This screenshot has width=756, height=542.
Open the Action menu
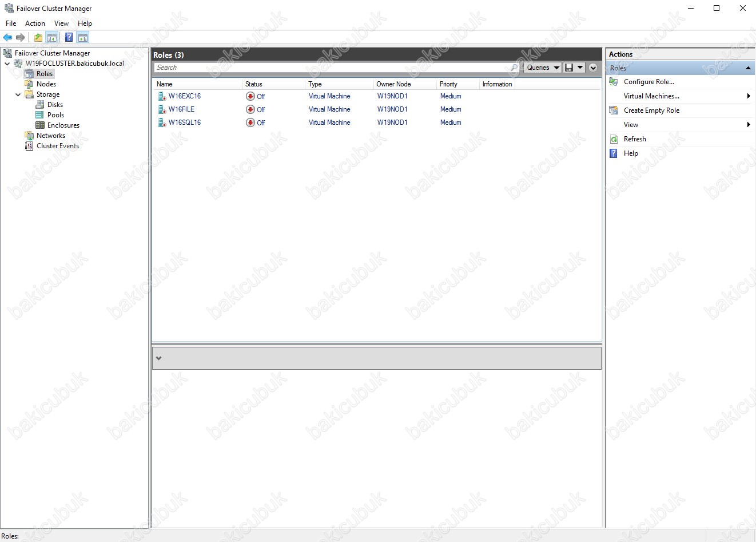[35, 23]
